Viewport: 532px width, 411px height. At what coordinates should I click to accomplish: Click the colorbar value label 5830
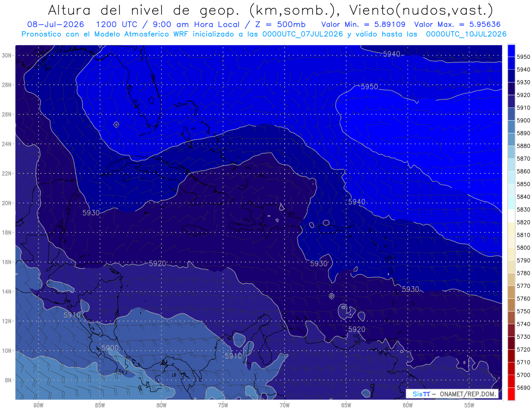(x=524, y=209)
